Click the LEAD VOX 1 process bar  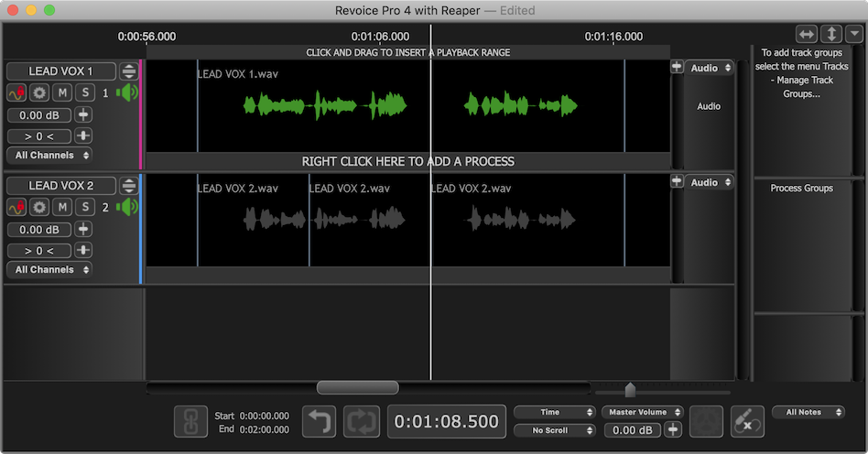coord(407,161)
